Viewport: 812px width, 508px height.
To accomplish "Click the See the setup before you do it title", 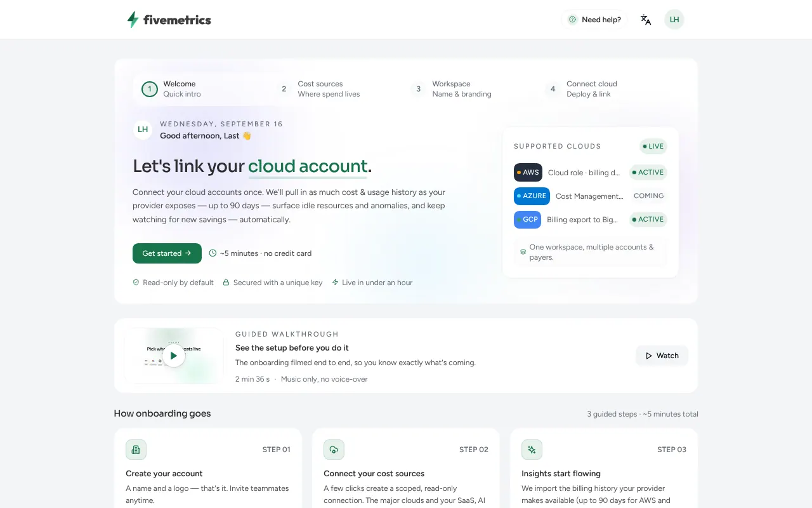I will 292,348.
